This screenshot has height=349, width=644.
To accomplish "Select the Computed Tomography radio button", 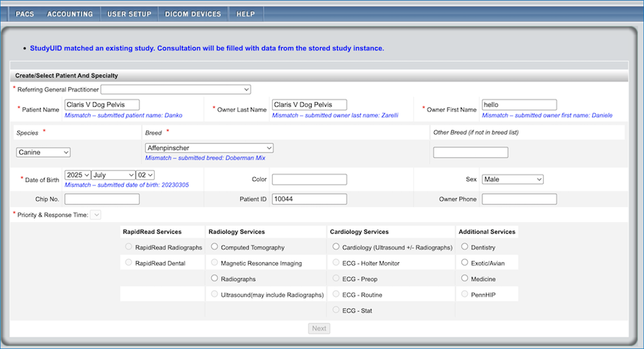I will 214,246.
